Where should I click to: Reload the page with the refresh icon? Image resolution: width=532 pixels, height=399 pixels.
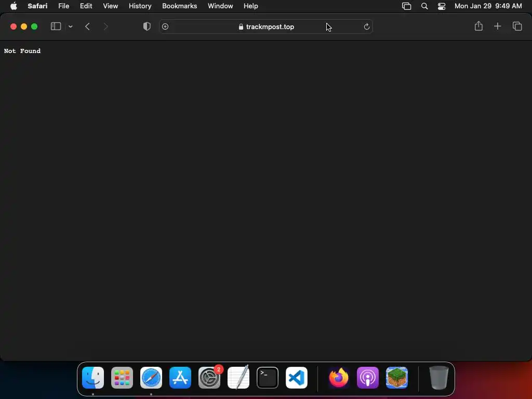(x=366, y=26)
